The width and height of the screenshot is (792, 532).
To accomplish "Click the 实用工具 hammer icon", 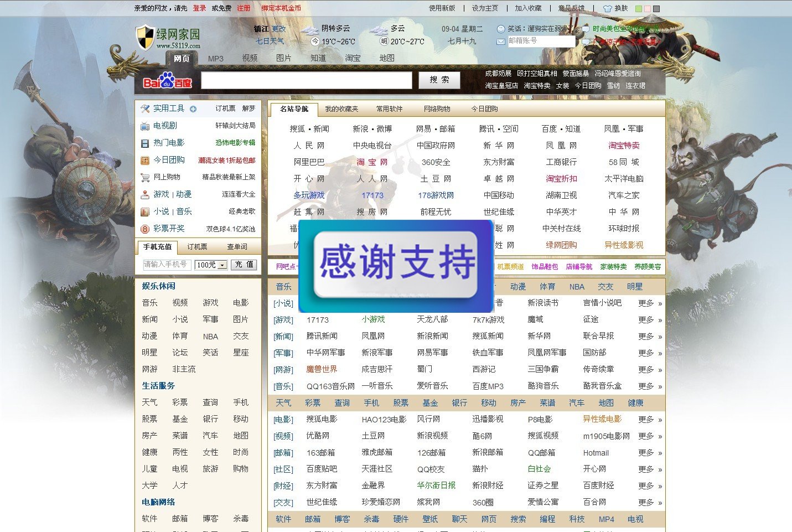I will (145, 109).
